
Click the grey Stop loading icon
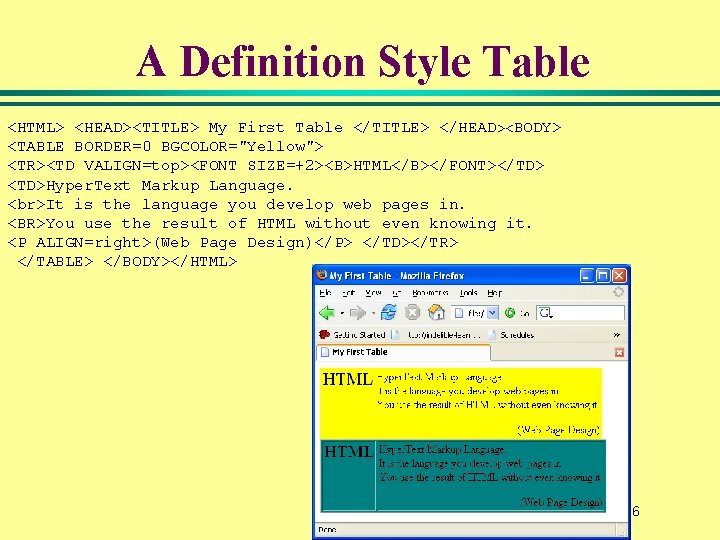pos(412,313)
